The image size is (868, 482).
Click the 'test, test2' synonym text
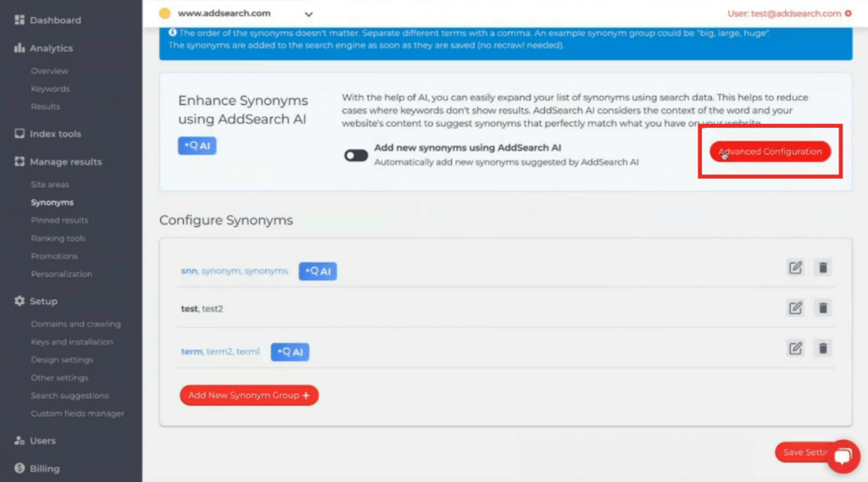pyautogui.click(x=202, y=309)
